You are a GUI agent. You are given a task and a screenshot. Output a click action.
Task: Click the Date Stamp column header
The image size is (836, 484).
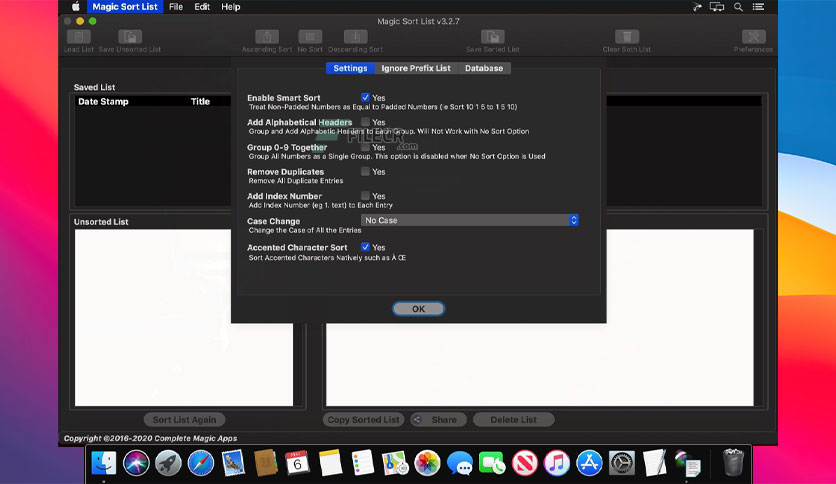103,101
